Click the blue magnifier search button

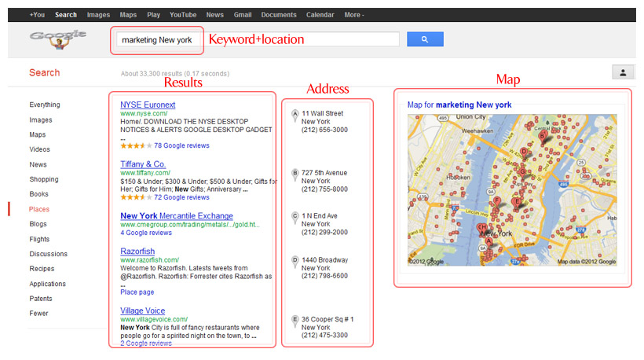[425, 39]
